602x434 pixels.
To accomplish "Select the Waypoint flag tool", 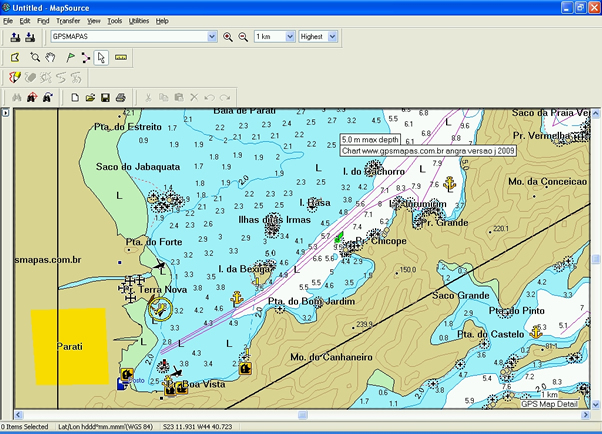I will (x=70, y=58).
